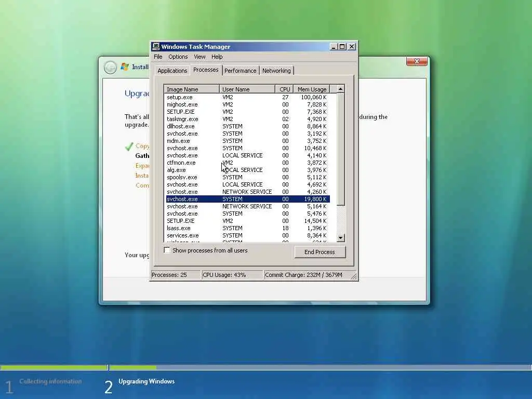532x399 pixels.
Task: Click the Windows flag icon in installer
Action: point(125,67)
